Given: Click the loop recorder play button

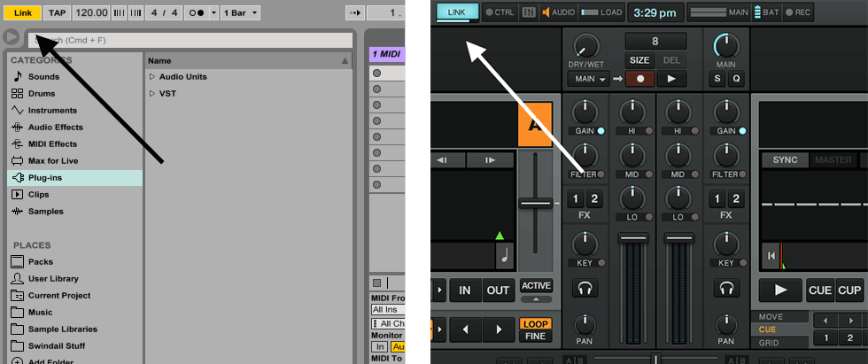Looking at the screenshot, I should [x=671, y=79].
